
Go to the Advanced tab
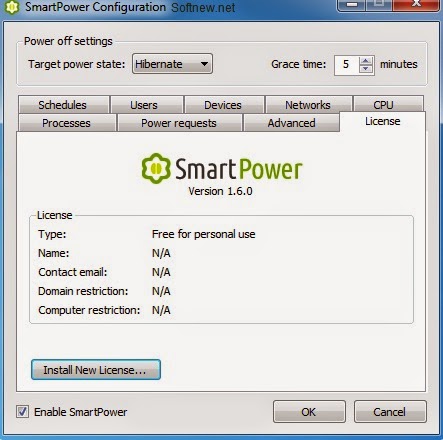291,123
